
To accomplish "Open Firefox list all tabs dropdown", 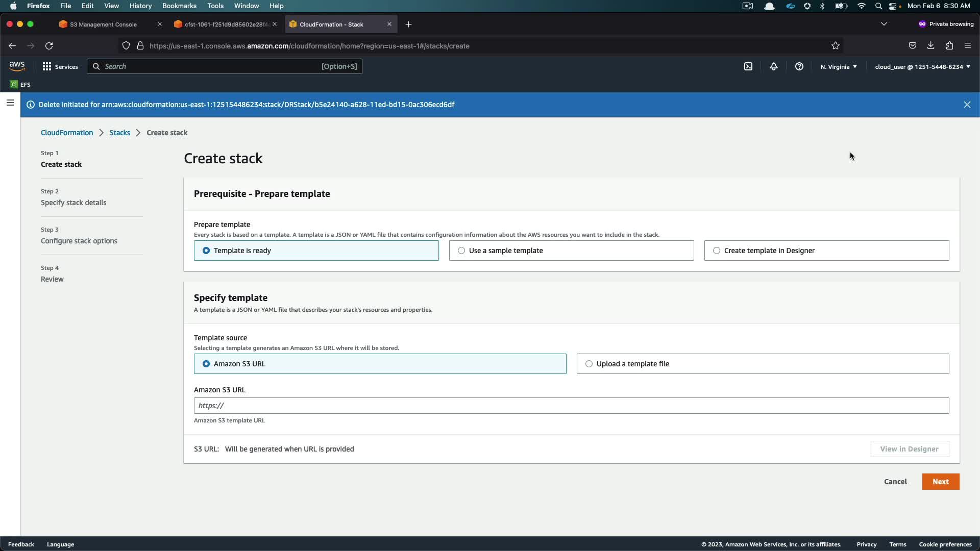I will pos(884,24).
